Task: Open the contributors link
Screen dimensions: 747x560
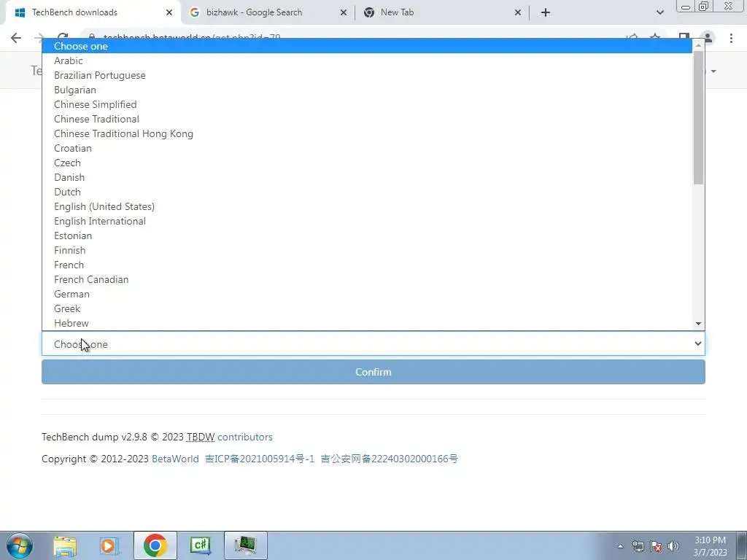Action: (x=245, y=437)
